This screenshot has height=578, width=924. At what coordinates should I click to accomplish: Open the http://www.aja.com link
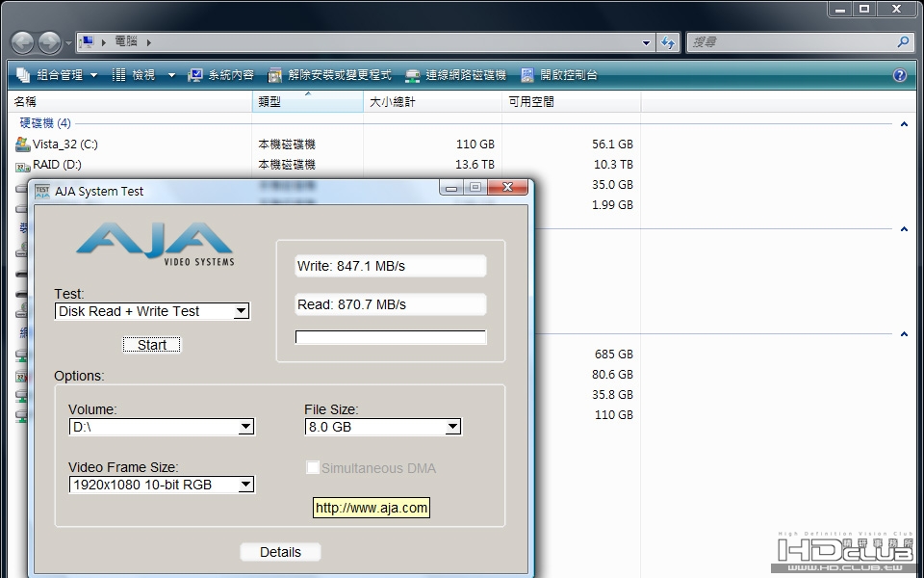[x=372, y=508]
